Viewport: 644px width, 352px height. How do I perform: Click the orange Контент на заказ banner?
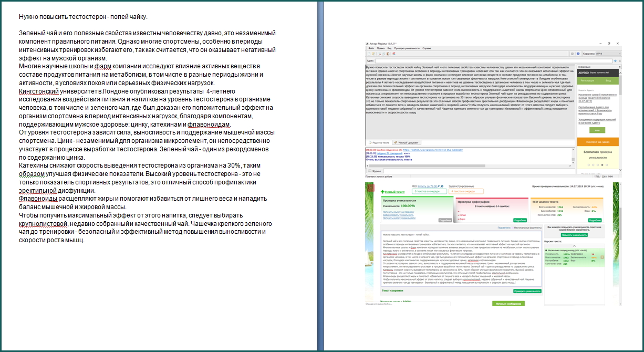(598, 142)
